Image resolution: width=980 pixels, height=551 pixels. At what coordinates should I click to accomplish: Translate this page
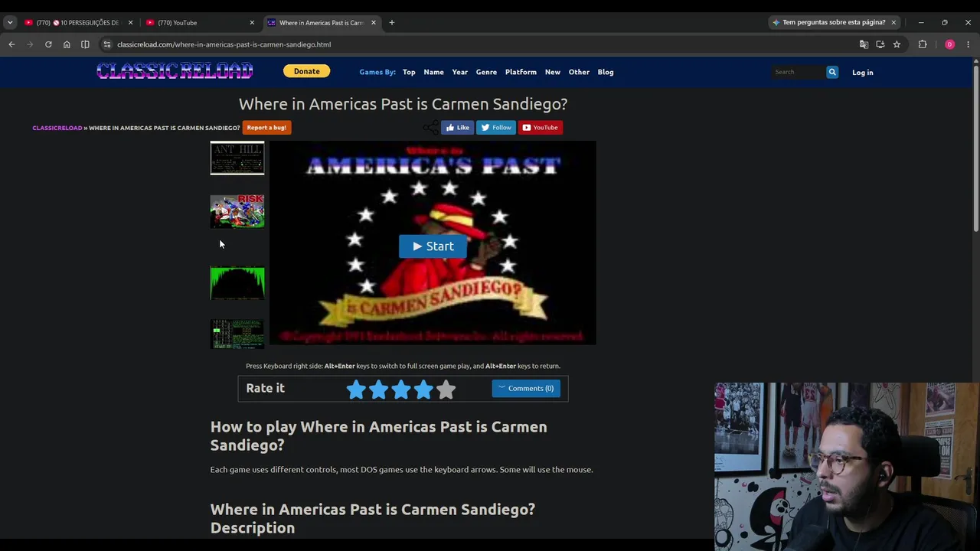(x=864, y=44)
